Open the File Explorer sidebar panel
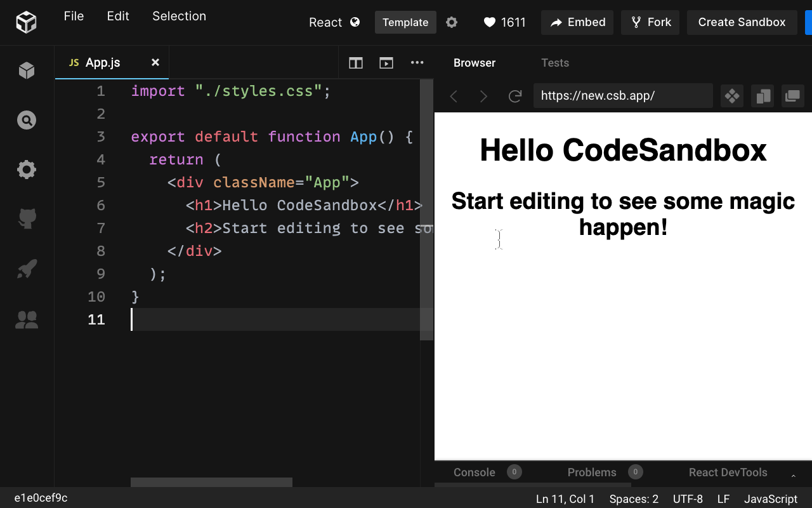 click(26, 70)
